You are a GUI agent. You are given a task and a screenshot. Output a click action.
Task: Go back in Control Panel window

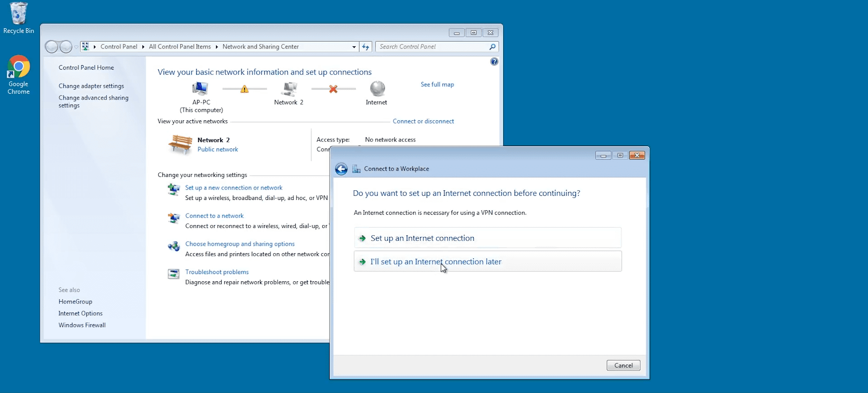click(x=52, y=47)
